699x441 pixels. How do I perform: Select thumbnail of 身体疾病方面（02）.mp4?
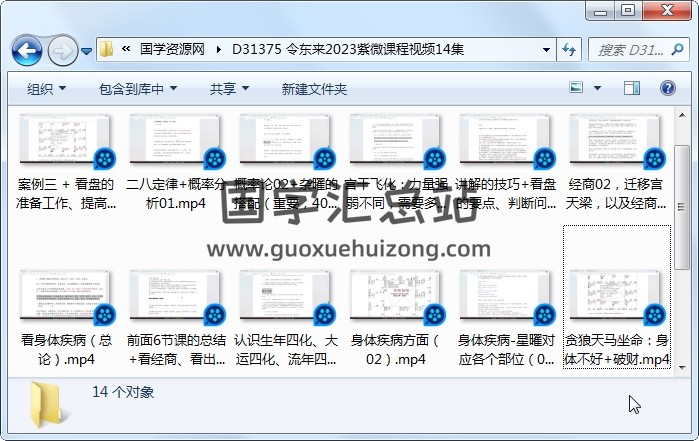click(x=395, y=297)
